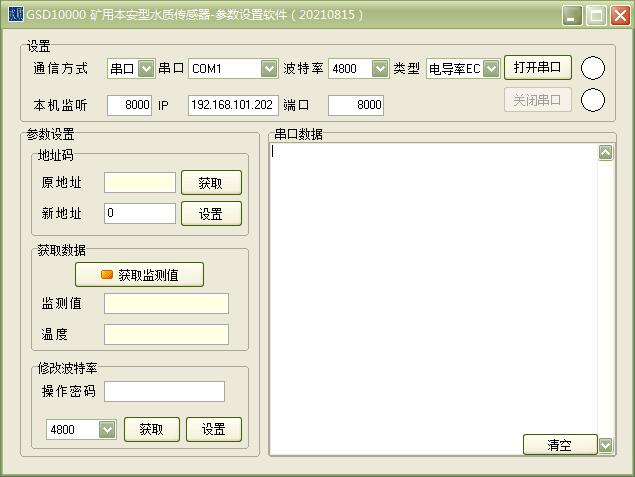Click the 操作密码 input field
635x477 pixels.
pyautogui.click(x=164, y=392)
